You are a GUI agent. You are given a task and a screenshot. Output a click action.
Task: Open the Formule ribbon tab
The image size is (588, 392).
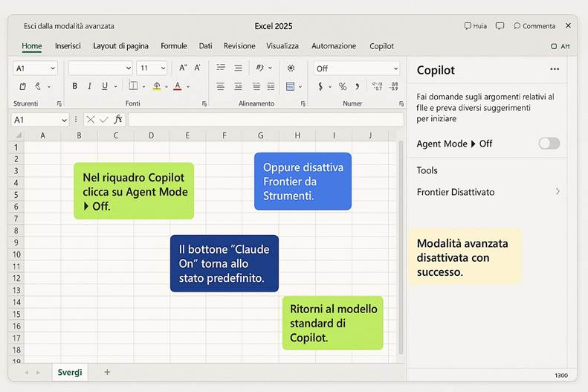point(174,46)
